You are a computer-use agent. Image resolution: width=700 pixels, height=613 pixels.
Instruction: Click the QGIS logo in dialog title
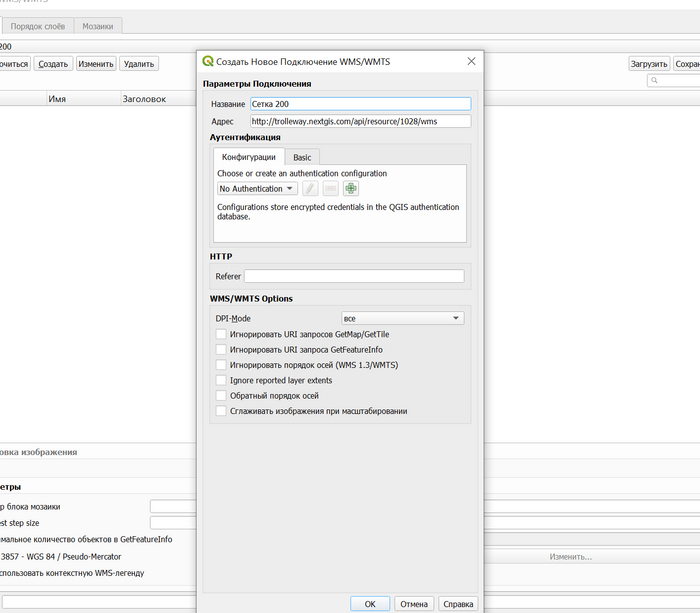point(208,61)
